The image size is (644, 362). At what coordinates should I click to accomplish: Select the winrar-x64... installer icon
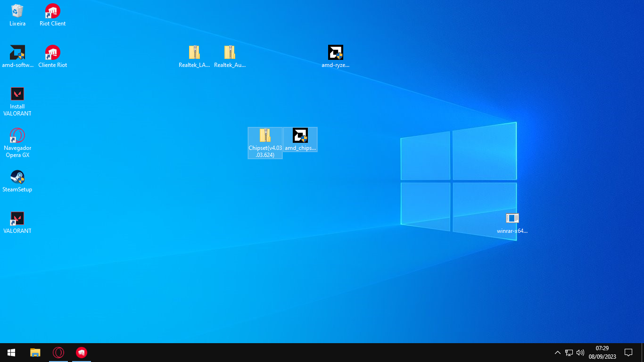(x=512, y=222)
